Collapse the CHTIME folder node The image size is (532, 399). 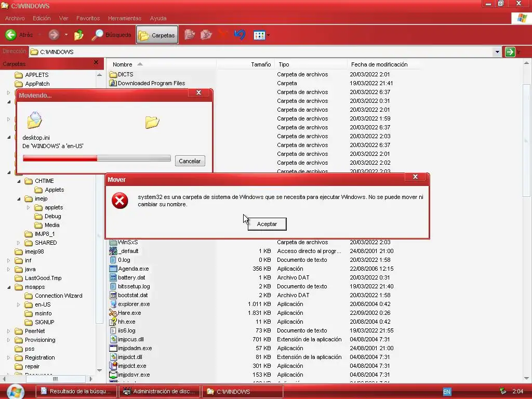19,181
